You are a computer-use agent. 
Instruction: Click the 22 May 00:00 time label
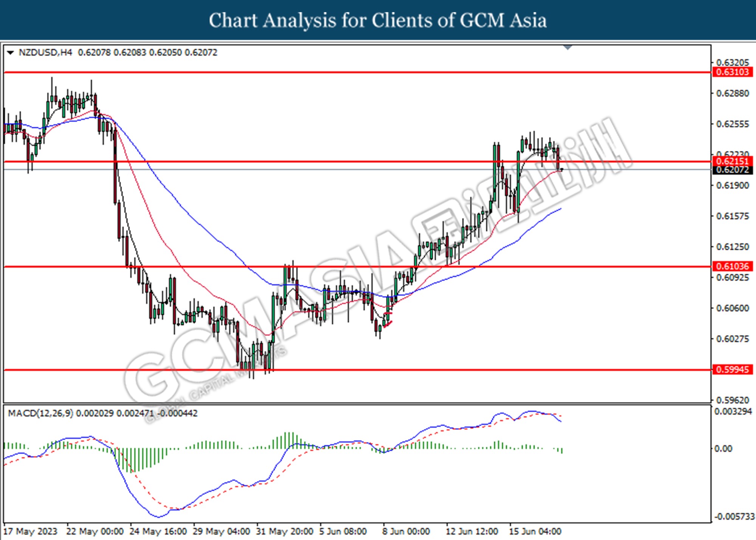click(95, 531)
